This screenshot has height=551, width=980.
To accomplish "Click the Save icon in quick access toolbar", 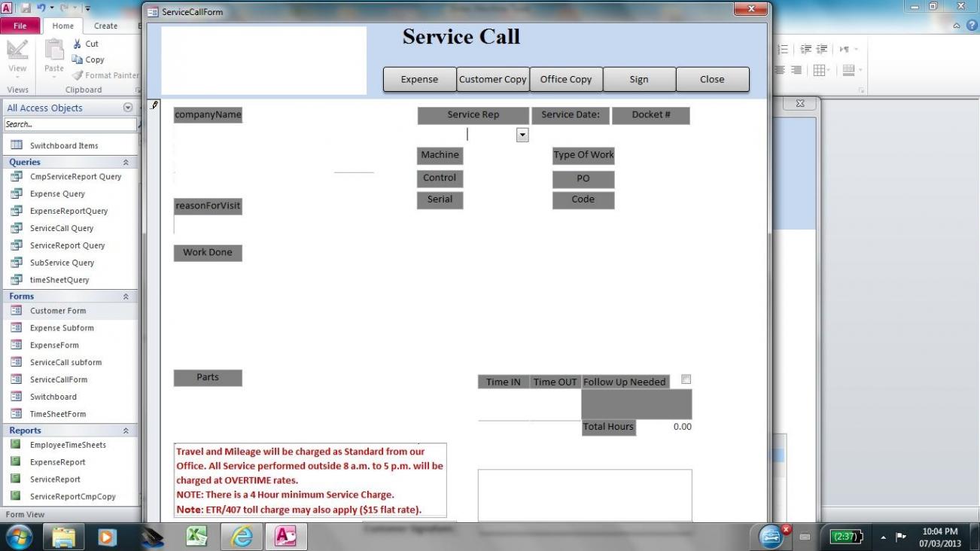I will coord(26,8).
